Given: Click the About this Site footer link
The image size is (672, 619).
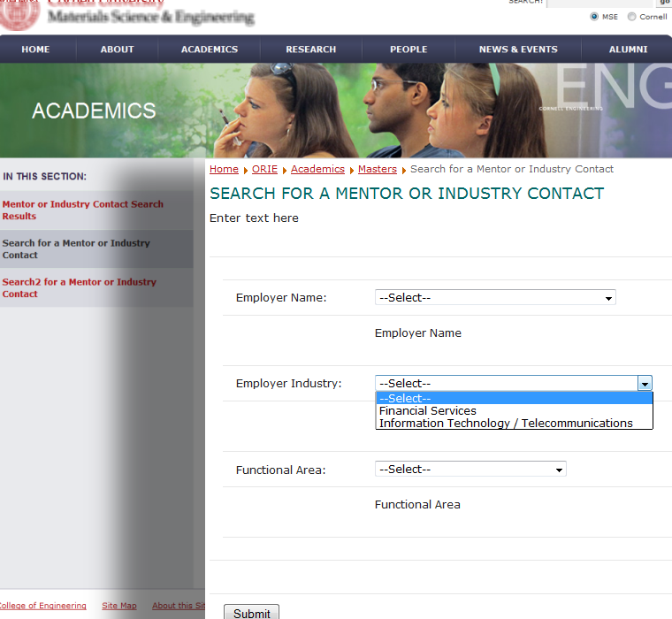Looking at the screenshot, I should pyautogui.click(x=179, y=605).
